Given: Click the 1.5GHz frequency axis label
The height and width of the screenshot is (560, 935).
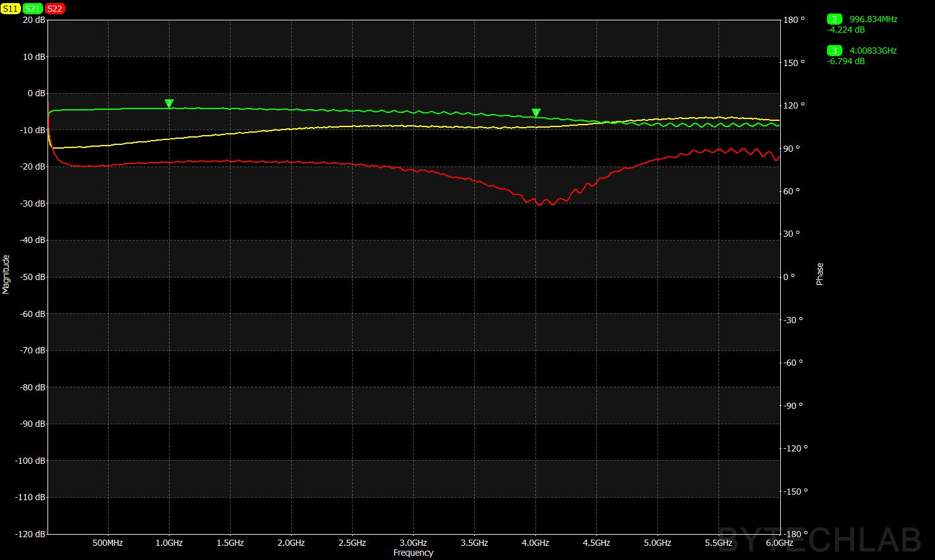Looking at the screenshot, I should (x=230, y=543).
